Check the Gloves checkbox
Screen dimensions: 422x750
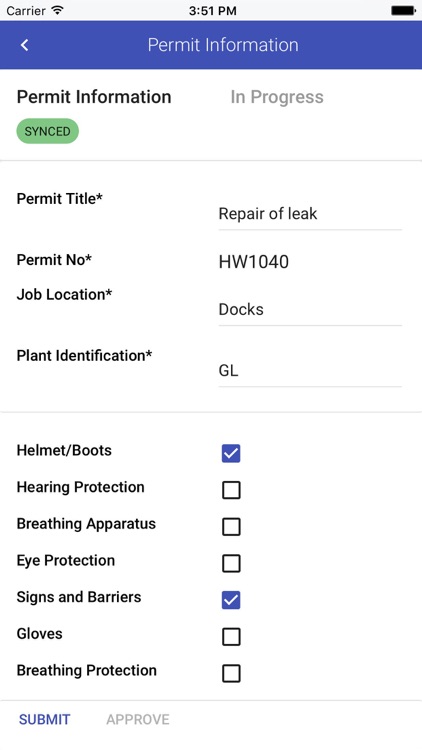tap(231, 637)
